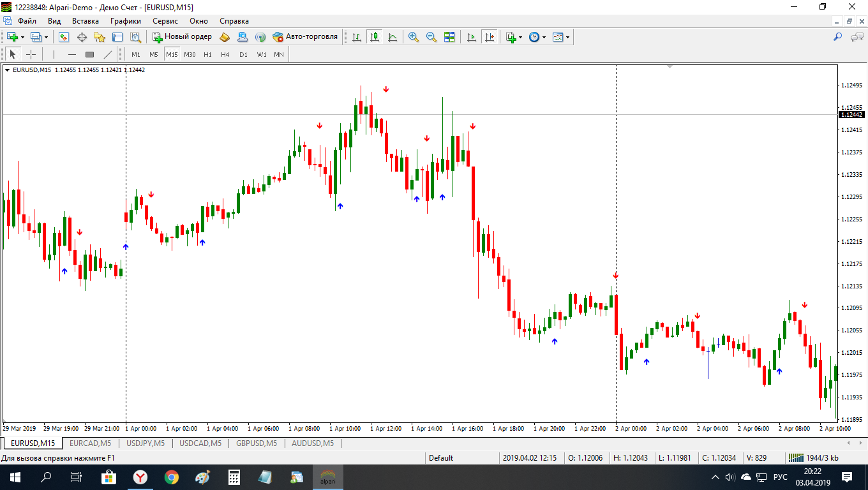Open the search magnifier at toolbar right
This screenshot has width=868, height=490.
[x=838, y=37]
